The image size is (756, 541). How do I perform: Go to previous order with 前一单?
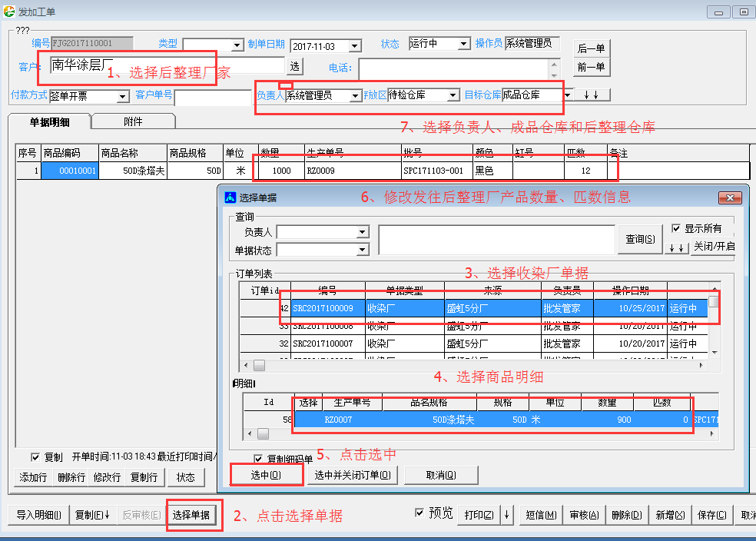click(x=591, y=67)
